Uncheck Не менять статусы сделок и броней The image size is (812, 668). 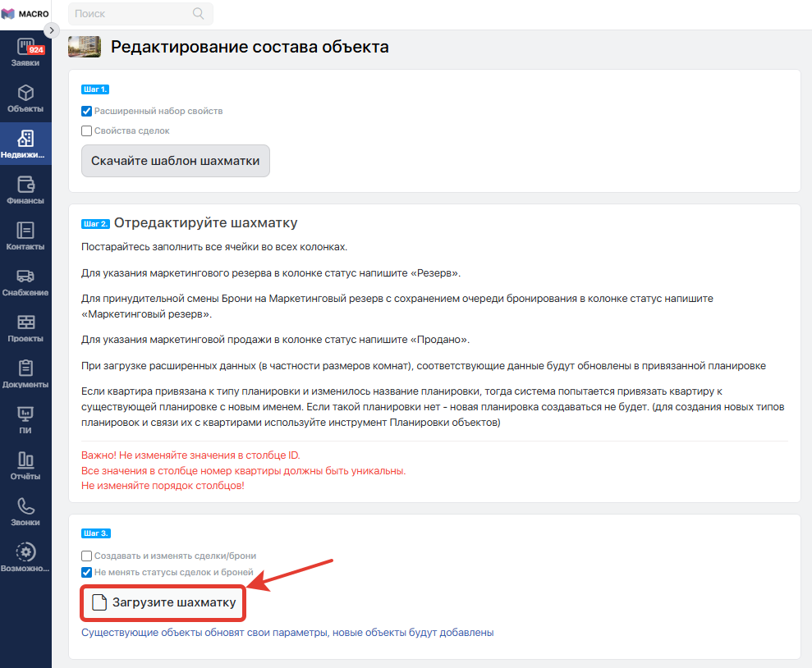point(86,572)
